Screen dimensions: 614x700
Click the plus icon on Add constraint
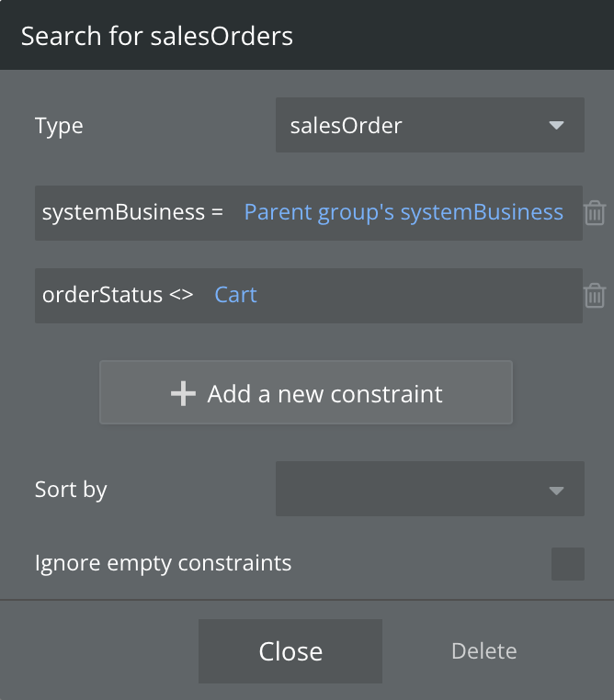point(183,394)
